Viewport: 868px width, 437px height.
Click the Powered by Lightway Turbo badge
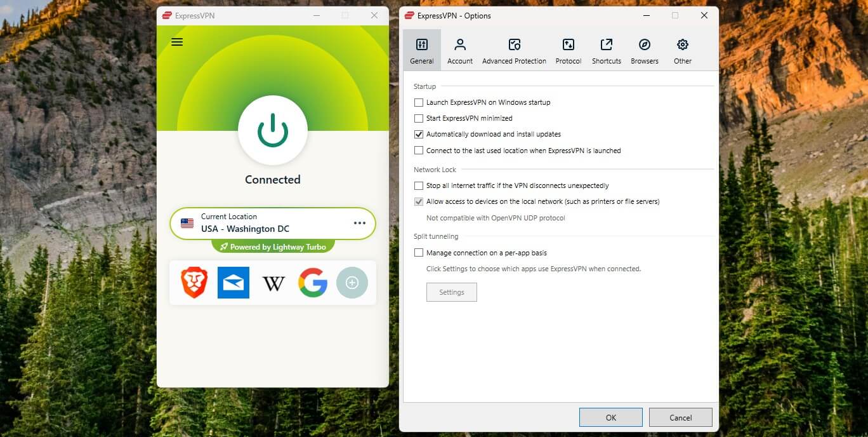(273, 246)
